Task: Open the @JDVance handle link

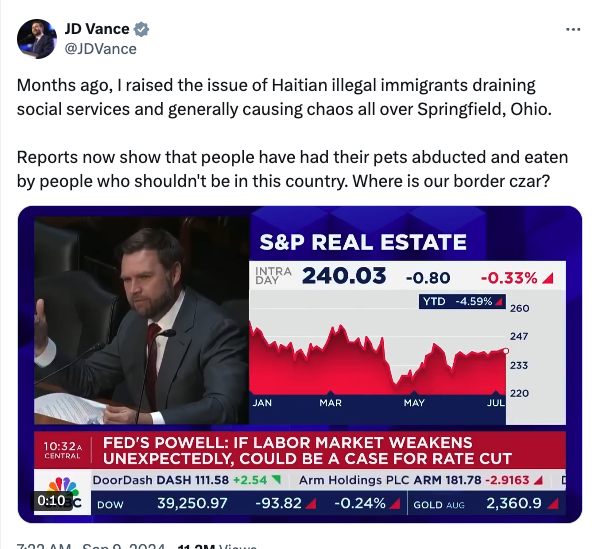Action: coord(100,49)
